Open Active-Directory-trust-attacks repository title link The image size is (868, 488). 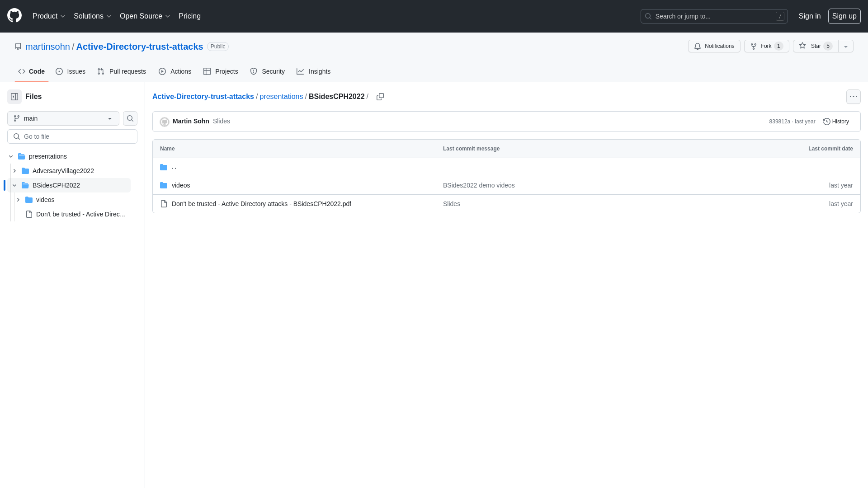139,47
